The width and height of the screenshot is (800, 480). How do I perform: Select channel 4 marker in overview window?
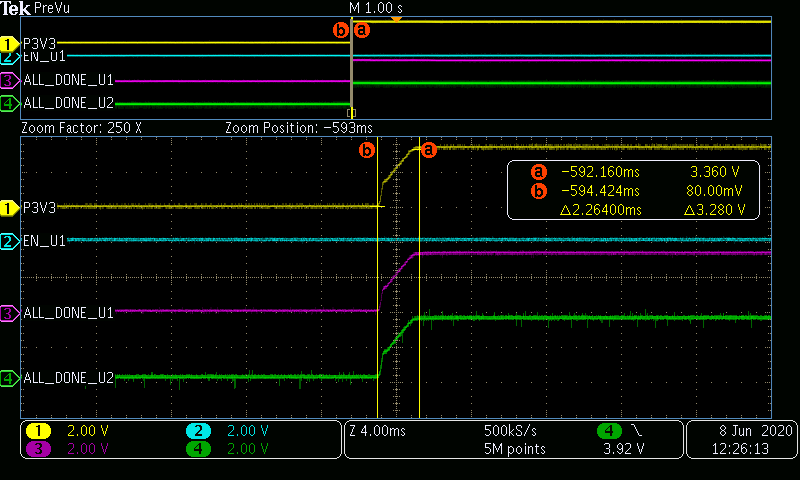click(9, 104)
